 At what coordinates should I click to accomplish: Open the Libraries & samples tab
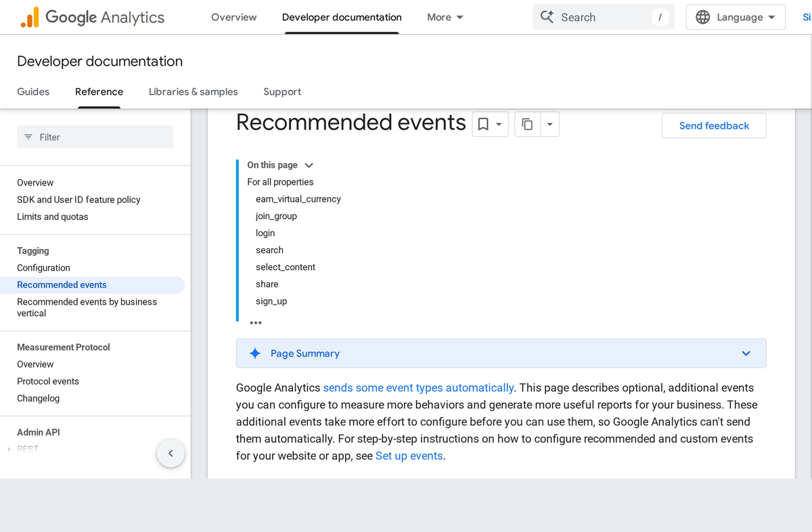(194, 91)
